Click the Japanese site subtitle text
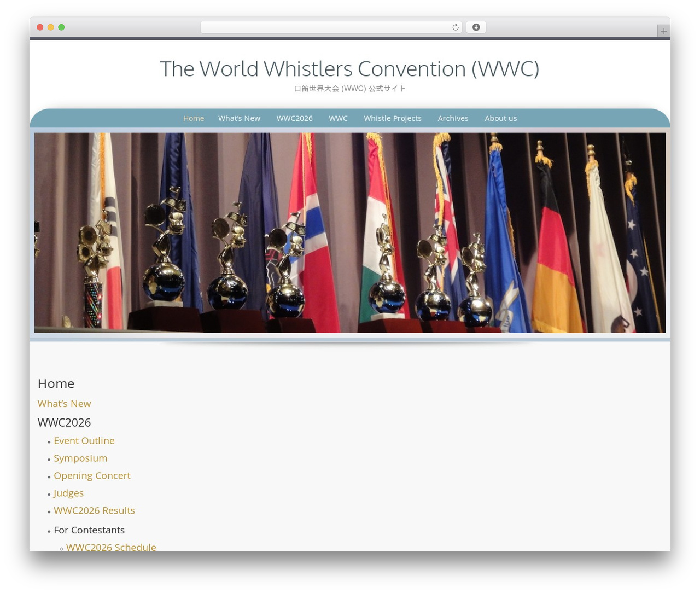700x593 pixels. coord(350,89)
